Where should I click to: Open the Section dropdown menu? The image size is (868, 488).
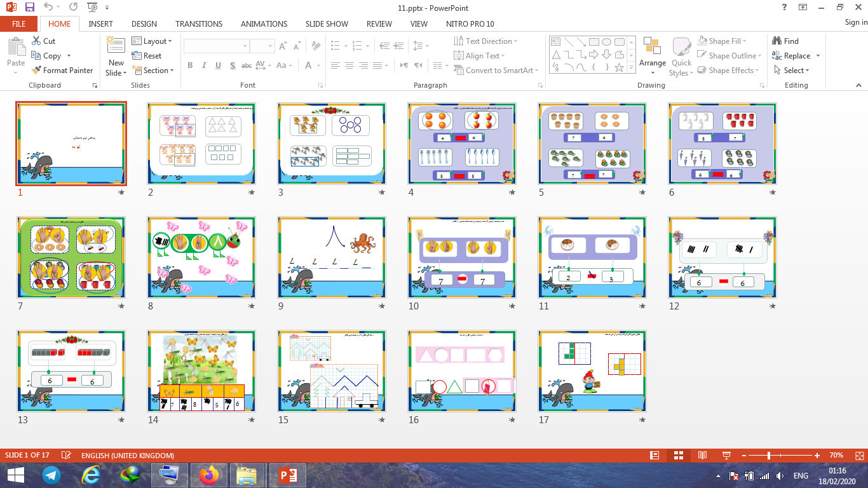click(153, 71)
